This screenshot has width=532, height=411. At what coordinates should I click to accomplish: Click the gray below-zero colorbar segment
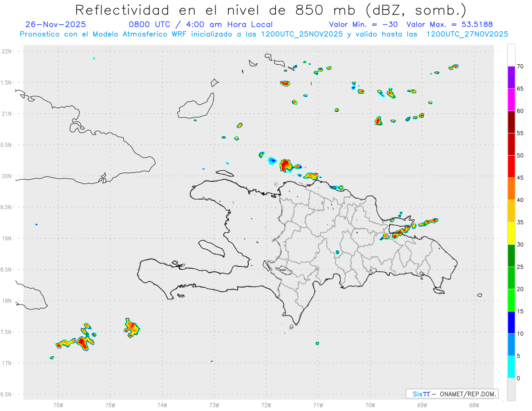pos(511,389)
